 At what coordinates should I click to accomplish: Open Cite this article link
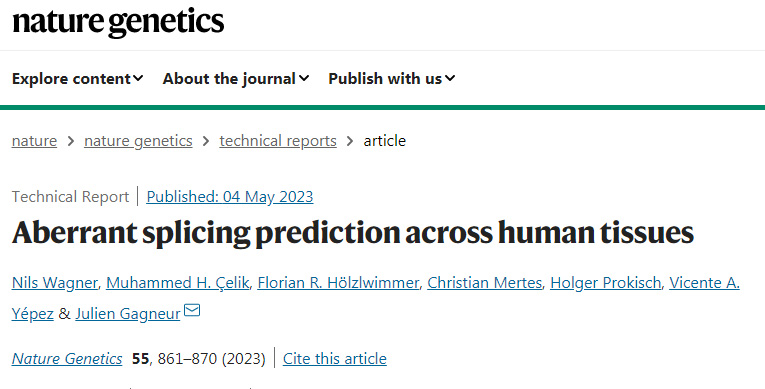pos(335,359)
